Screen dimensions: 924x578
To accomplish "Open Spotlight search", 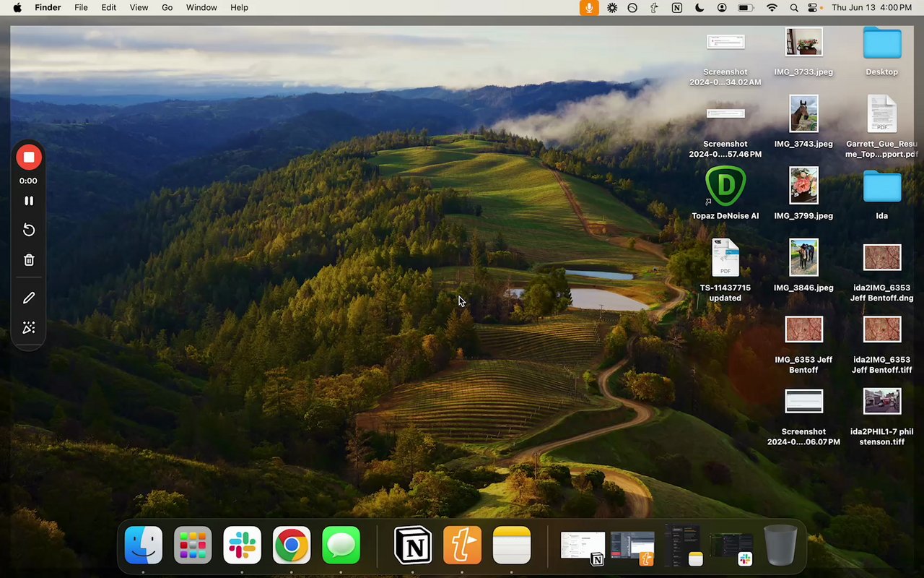I will coord(793,7).
